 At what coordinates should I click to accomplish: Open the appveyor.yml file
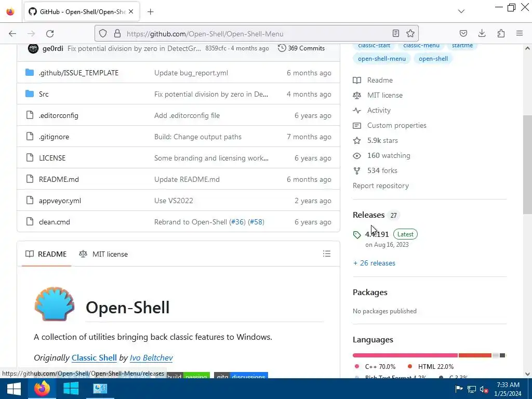pos(60,201)
